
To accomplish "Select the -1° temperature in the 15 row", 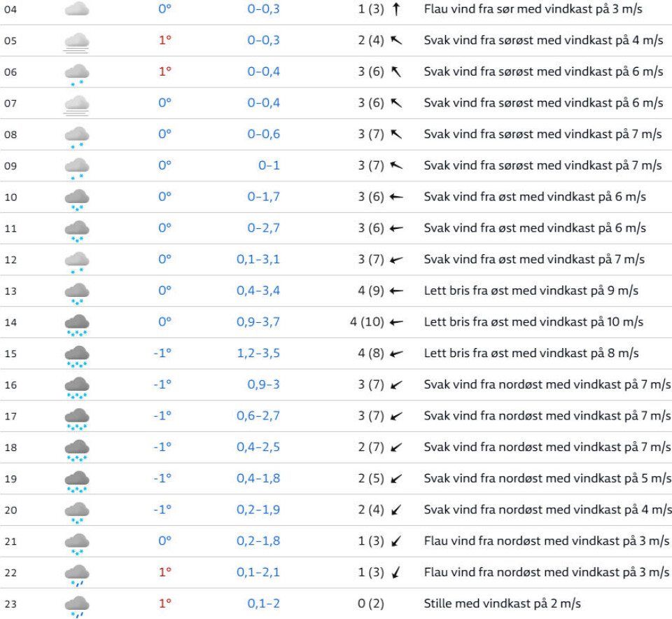I will point(162,353).
